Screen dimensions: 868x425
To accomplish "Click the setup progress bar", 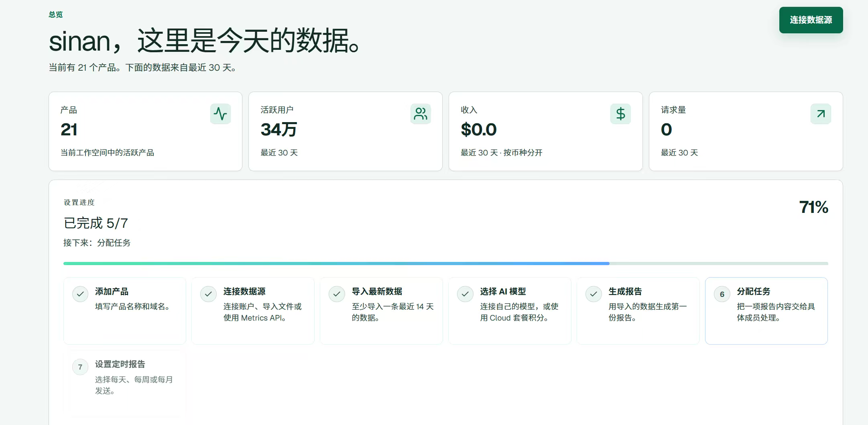I will (445, 264).
